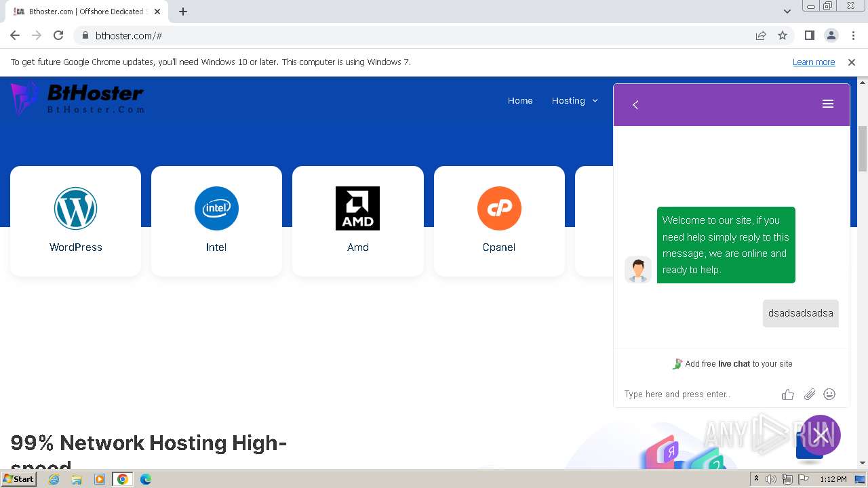Image resolution: width=868 pixels, height=488 pixels.
Task: Click the welcome message bubble
Action: 726,245
